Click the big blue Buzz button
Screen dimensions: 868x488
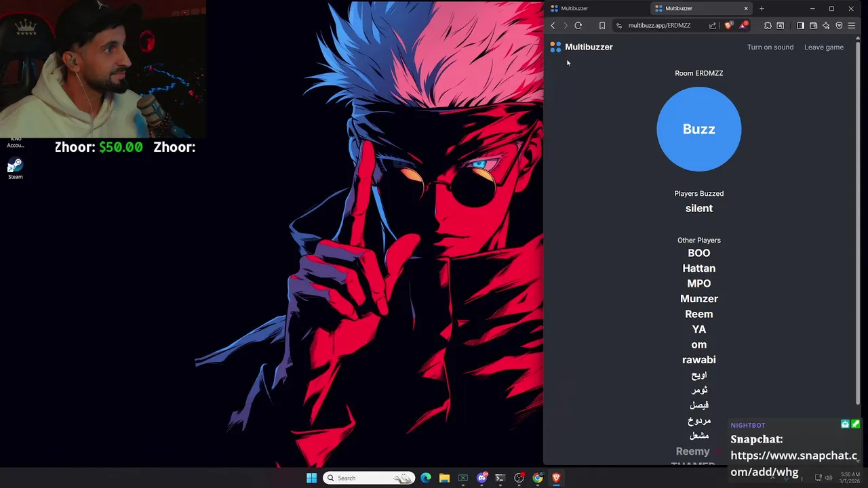pyautogui.click(x=698, y=129)
